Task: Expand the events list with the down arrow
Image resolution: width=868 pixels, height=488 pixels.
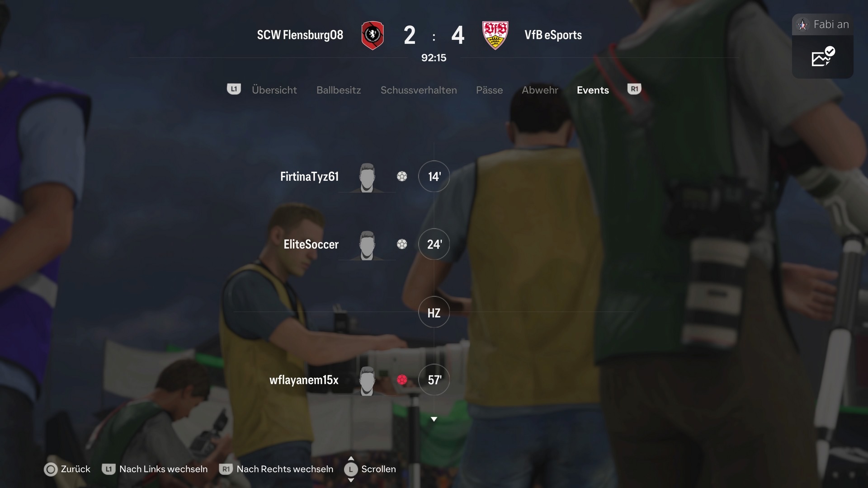Action: (x=434, y=419)
